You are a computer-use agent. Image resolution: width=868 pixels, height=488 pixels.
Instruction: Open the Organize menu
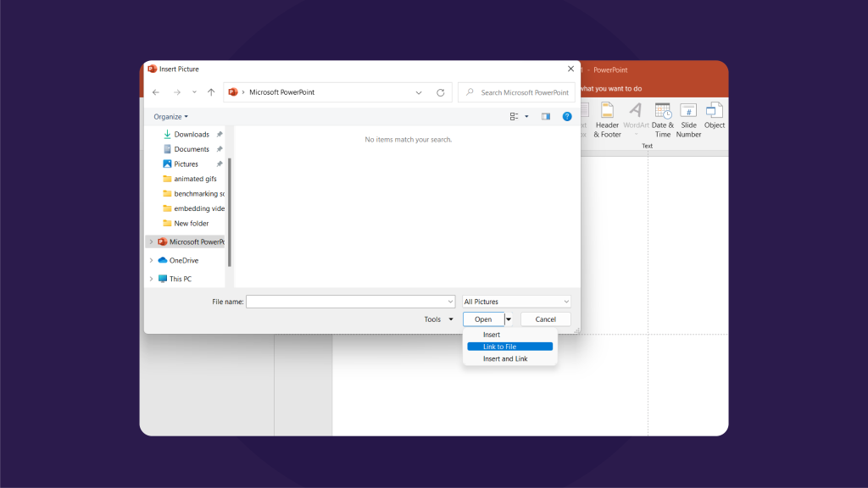coord(170,116)
